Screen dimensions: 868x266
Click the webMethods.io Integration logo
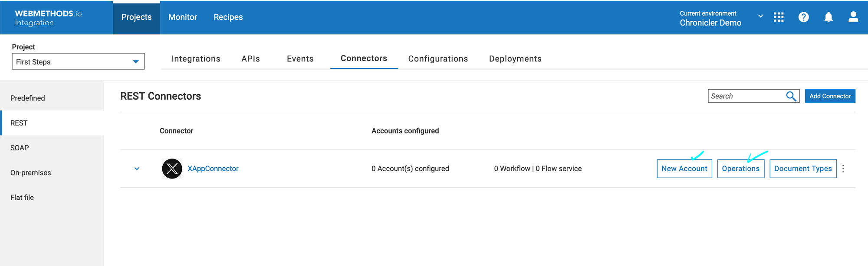coord(48,18)
